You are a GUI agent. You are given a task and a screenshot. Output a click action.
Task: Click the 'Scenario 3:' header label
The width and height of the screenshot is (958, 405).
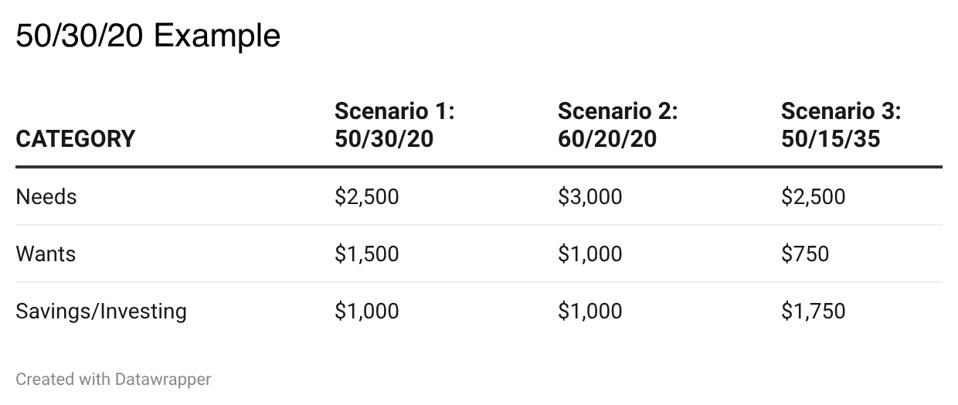point(840,111)
